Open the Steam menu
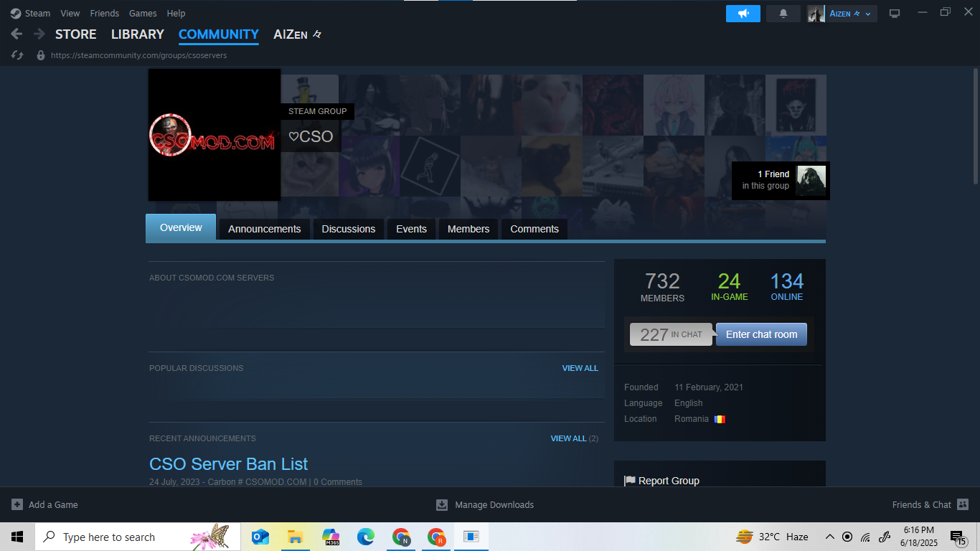 coord(31,14)
